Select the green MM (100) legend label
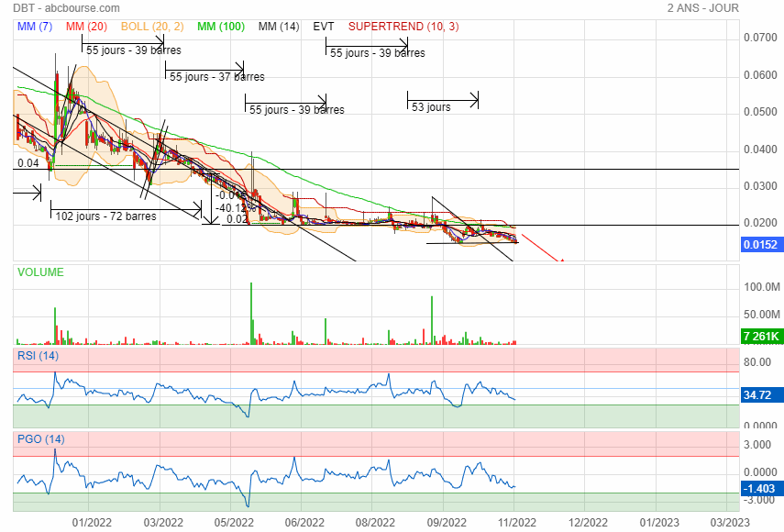 pos(221,27)
